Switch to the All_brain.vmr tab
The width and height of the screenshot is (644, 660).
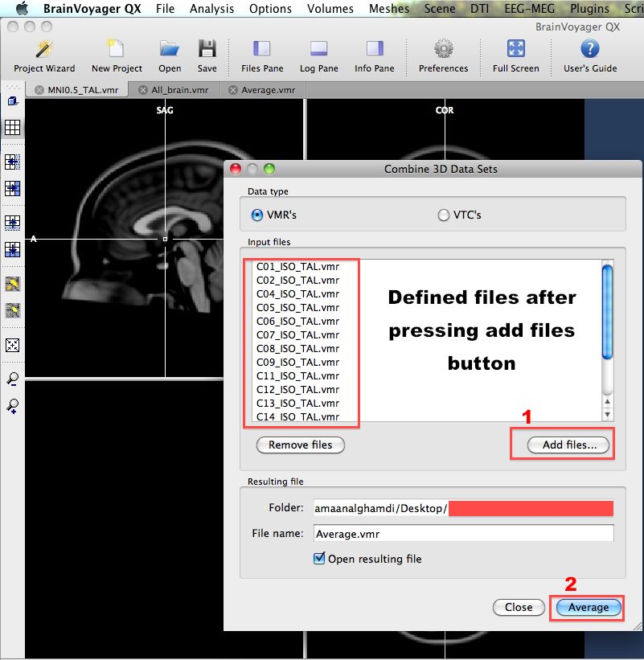coord(175,90)
